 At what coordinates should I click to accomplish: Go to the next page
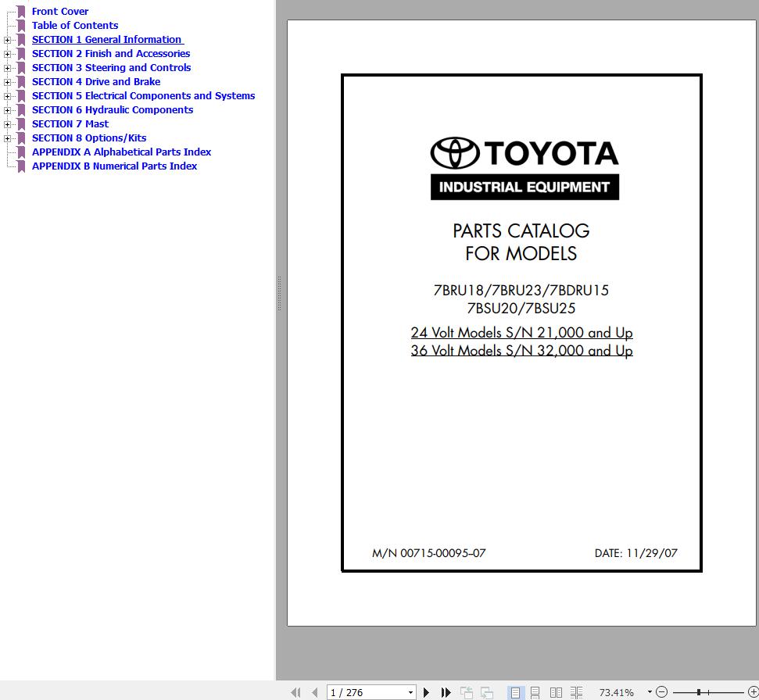427,692
